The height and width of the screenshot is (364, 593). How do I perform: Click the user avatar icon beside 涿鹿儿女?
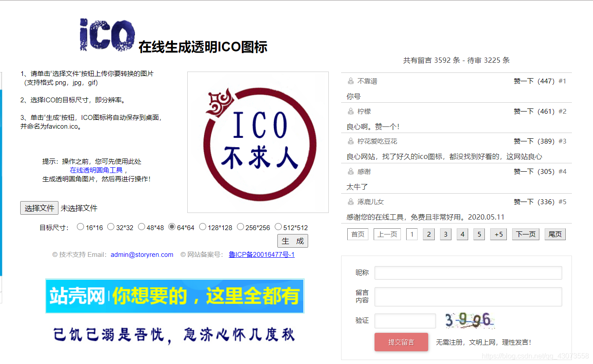(351, 202)
